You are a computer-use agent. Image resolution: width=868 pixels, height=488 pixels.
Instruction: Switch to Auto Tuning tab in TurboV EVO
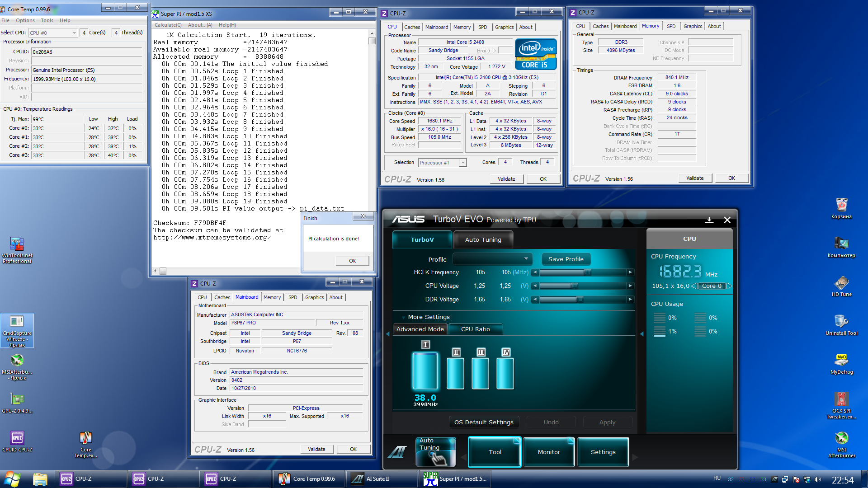coord(483,239)
